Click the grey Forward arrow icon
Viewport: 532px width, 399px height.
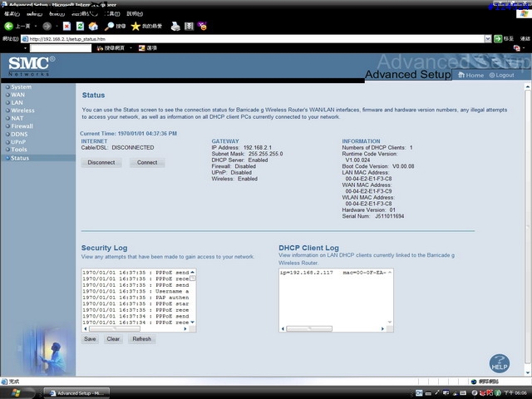pos(47,26)
